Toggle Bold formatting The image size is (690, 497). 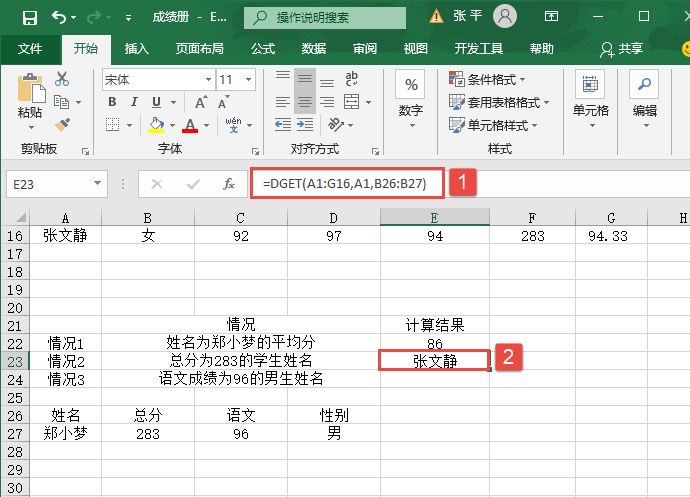pos(113,102)
